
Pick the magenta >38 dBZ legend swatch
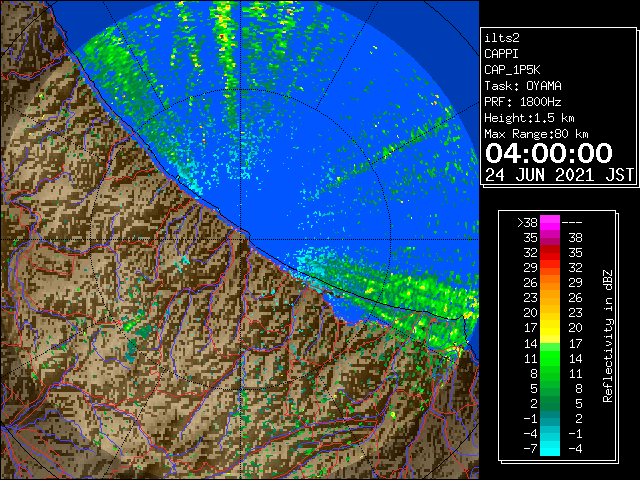click(x=550, y=223)
